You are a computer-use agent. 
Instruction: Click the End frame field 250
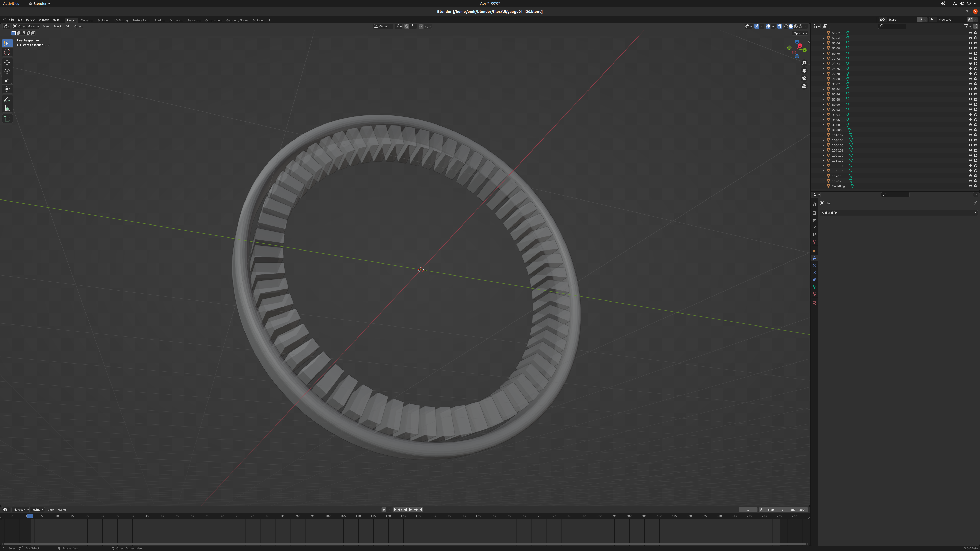[798, 510]
